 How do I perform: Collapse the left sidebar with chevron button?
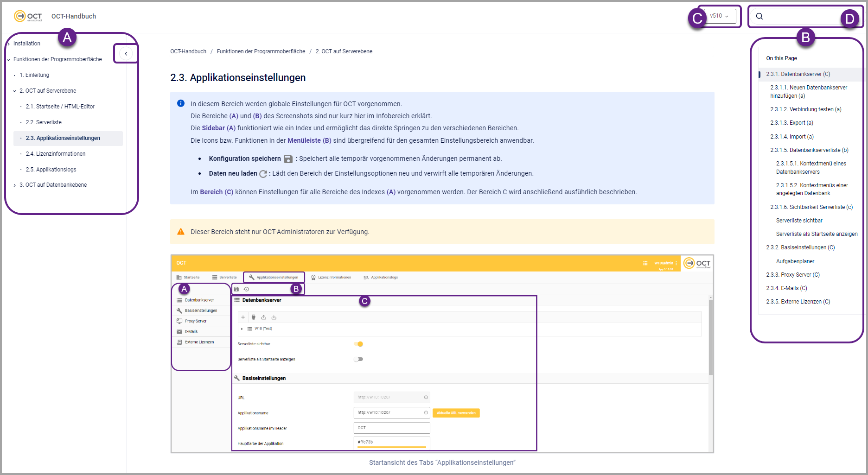pyautogui.click(x=126, y=54)
